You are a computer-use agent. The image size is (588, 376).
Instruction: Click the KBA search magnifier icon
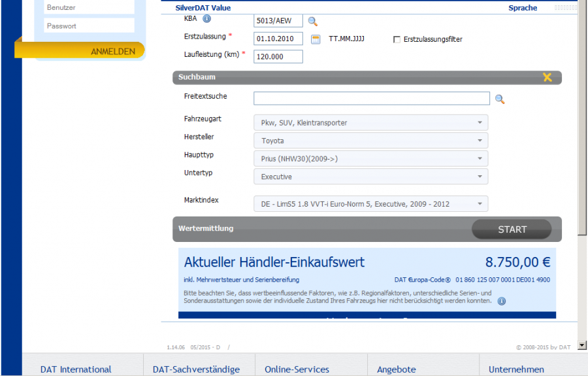[x=312, y=21]
